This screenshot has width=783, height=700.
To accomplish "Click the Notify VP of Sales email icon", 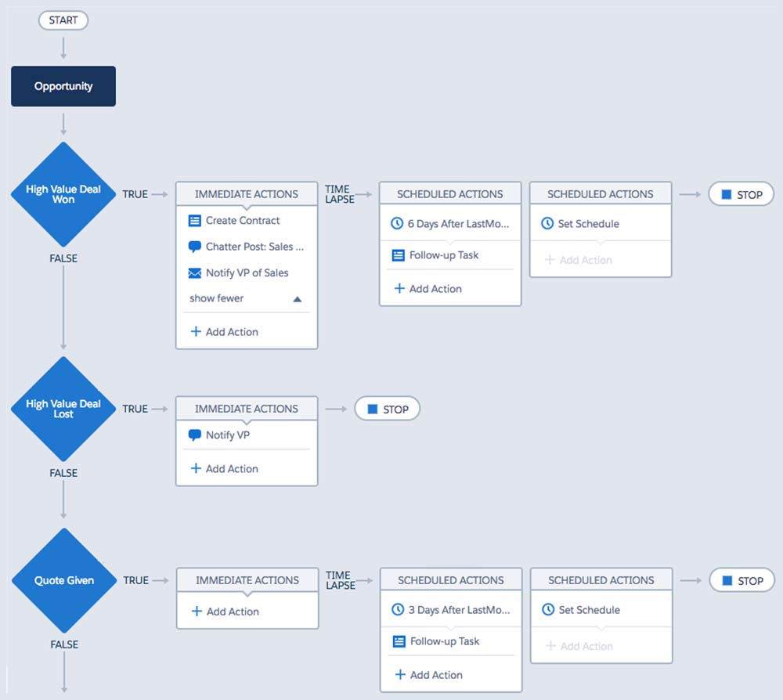I will [195, 273].
